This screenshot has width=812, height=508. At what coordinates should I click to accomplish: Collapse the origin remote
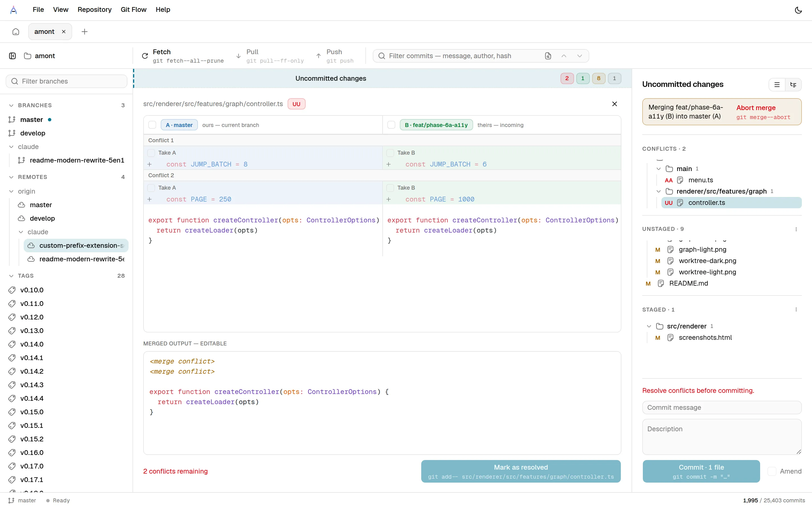pyautogui.click(x=11, y=191)
